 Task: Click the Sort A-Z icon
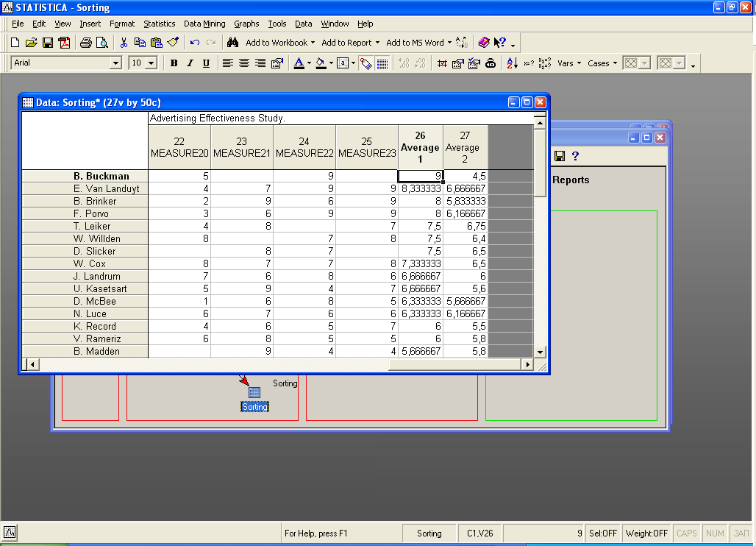point(512,63)
